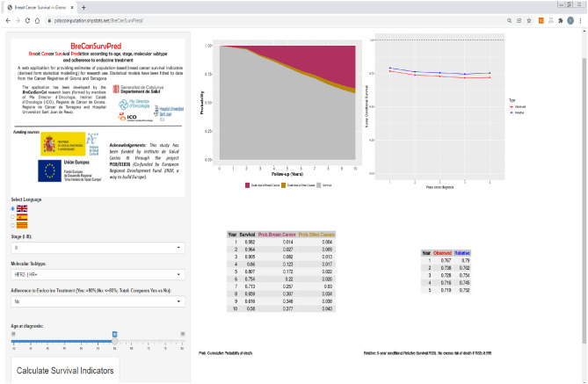Open the orange extension icon
The width and height of the screenshot is (588, 384).
pos(541,20)
